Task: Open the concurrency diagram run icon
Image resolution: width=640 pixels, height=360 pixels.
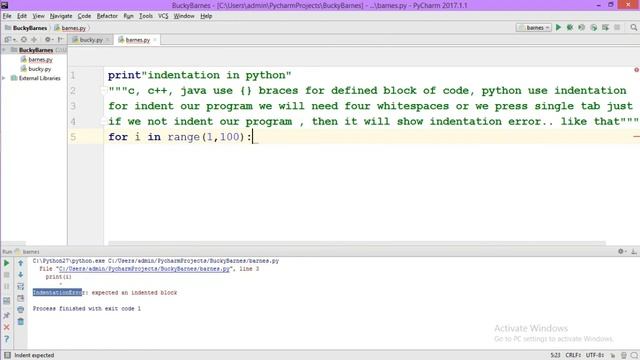Action: pyautogui.click(x=605, y=27)
